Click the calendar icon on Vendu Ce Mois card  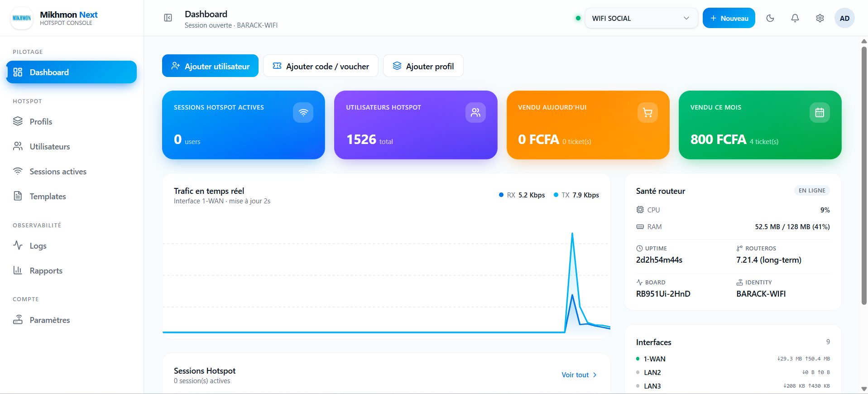click(820, 112)
